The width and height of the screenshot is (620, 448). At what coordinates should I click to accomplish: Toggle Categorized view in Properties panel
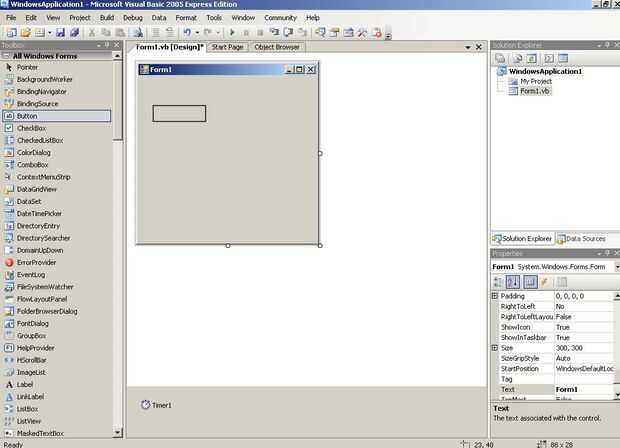tap(498, 282)
